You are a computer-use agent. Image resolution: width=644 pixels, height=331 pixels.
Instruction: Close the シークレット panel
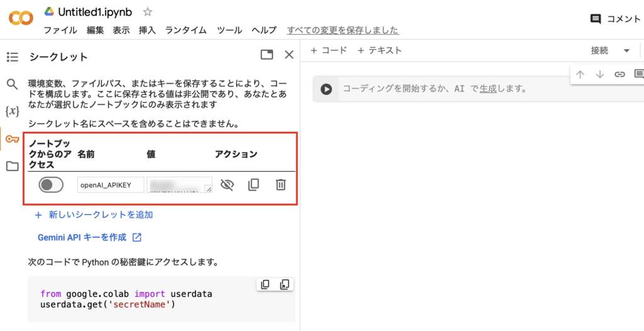click(289, 55)
